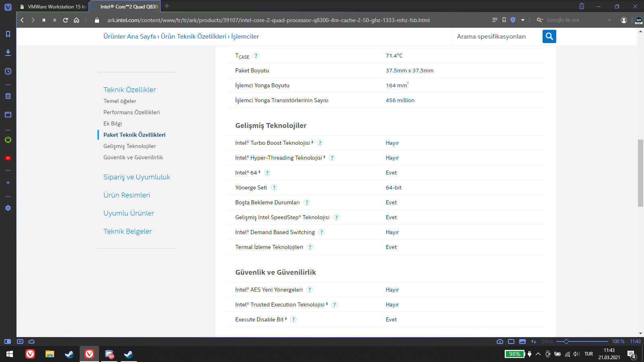The height and width of the screenshot is (362, 644).
Task: Click the tab tiling status button
Action: pyautogui.click(x=20, y=341)
